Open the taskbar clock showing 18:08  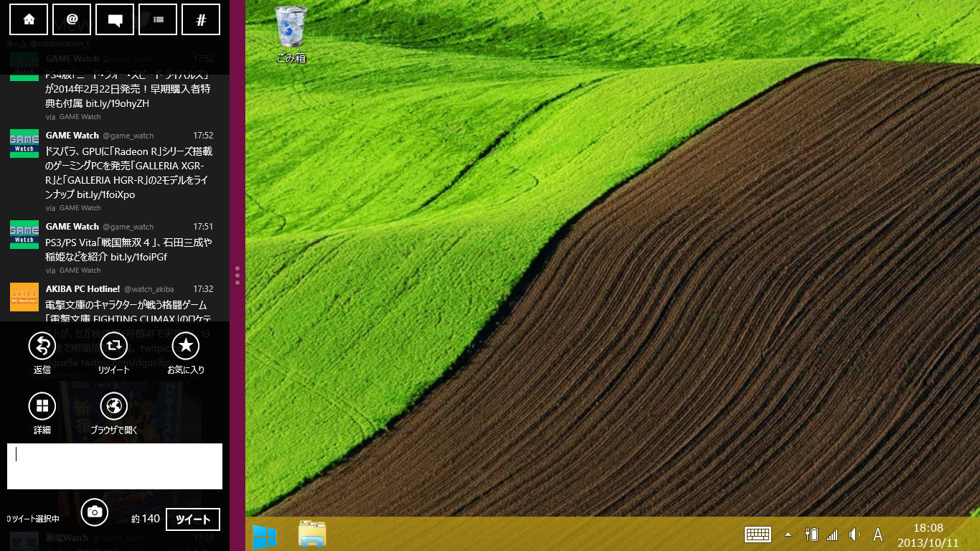pos(928,535)
